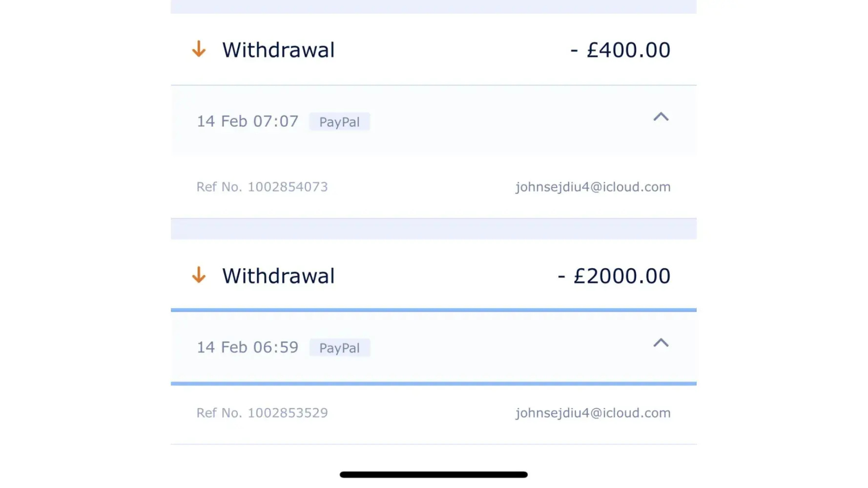
Task: Select the Withdrawal title of the £2000 entry
Action: coord(278,276)
